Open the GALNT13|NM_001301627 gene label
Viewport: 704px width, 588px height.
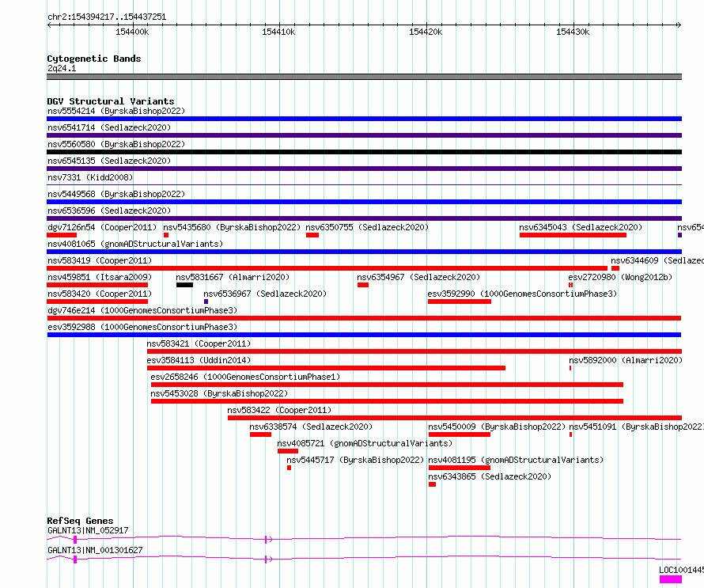pyautogui.click(x=95, y=550)
